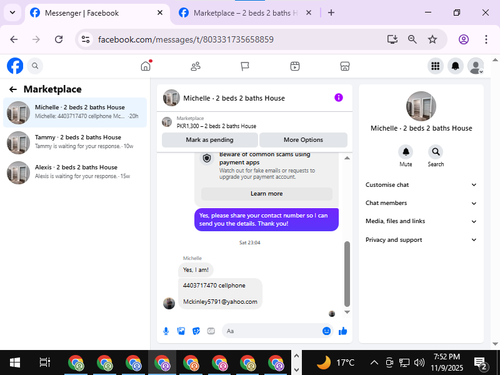Close the Messenger browser tab

click(x=160, y=13)
